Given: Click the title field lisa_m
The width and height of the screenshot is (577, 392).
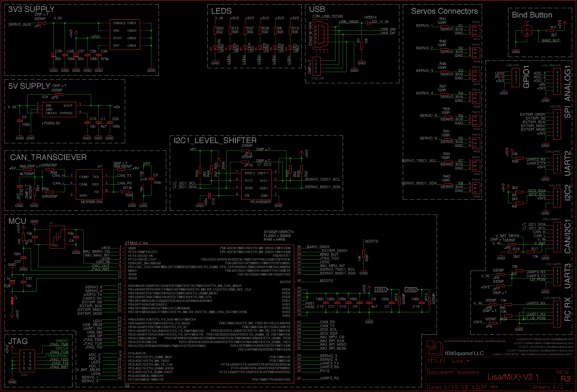Looking at the screenshot, I should (x=461, y=361).
